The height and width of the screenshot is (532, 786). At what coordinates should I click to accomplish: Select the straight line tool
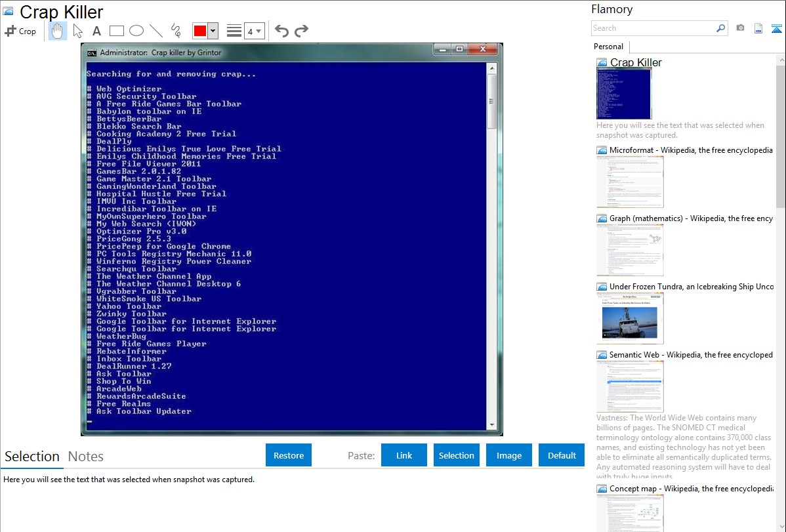coord(156,31)
